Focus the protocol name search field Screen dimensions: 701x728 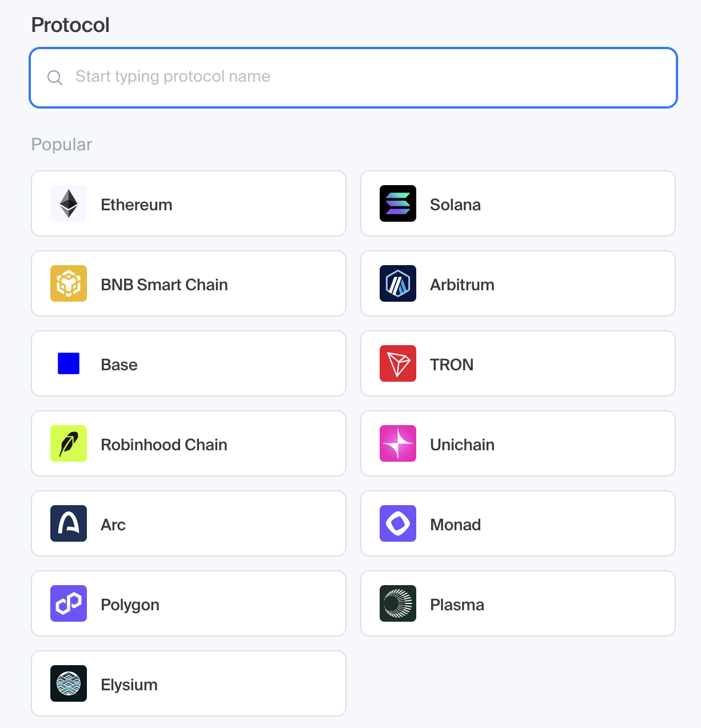(x=353, y=78)
